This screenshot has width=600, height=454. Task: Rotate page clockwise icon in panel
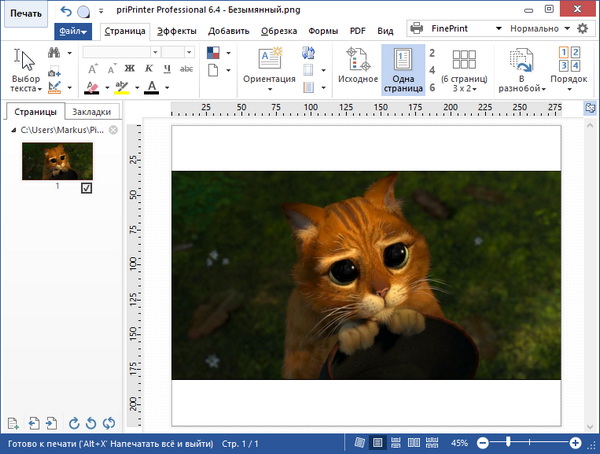(x=74, y=423)
